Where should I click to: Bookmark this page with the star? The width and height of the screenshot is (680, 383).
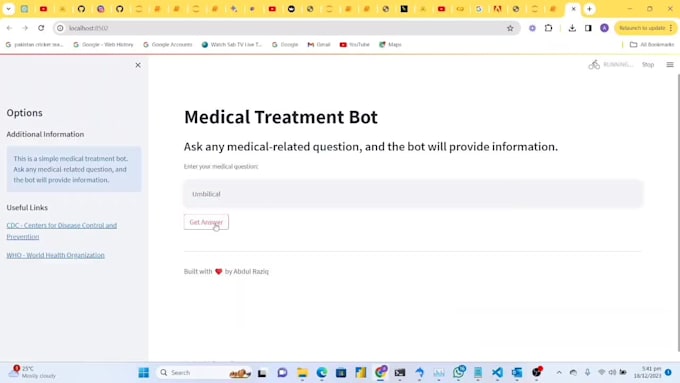click(510, 28)
